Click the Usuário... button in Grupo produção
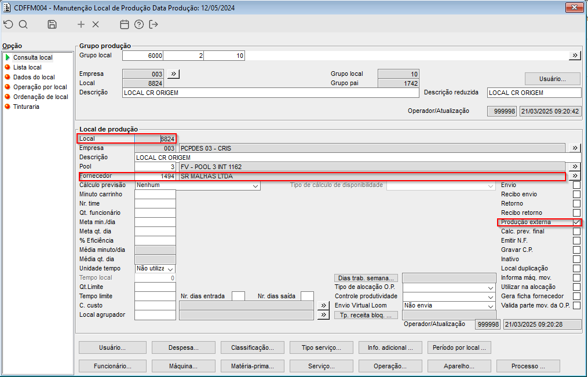Screen dimensions: 588x377 553,79
